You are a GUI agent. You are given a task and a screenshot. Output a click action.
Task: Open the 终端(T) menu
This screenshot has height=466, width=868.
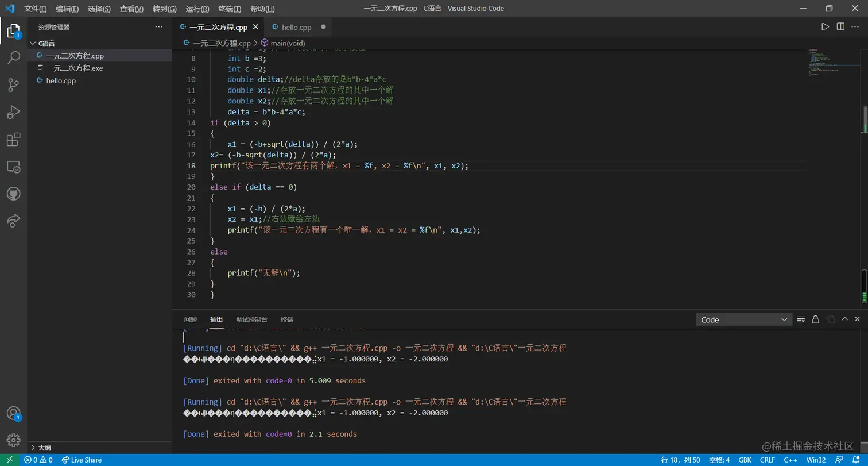[x=230, y=9]
